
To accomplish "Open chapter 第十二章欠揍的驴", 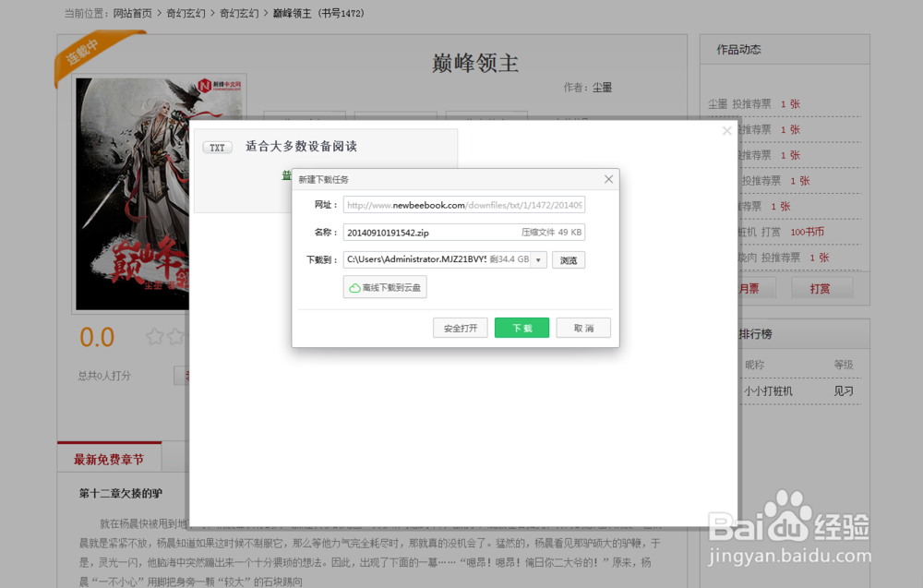I will tap(121, 493).
